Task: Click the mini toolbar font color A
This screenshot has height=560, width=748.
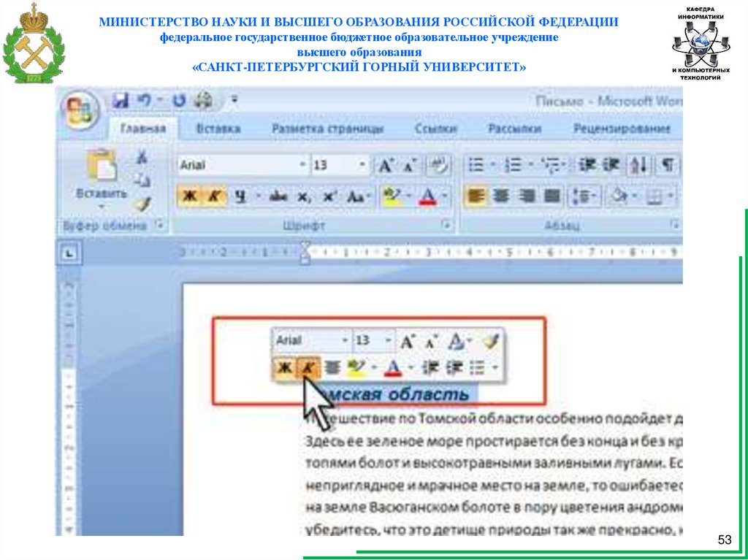Action: pyautogui.click(x=392, y=368)
